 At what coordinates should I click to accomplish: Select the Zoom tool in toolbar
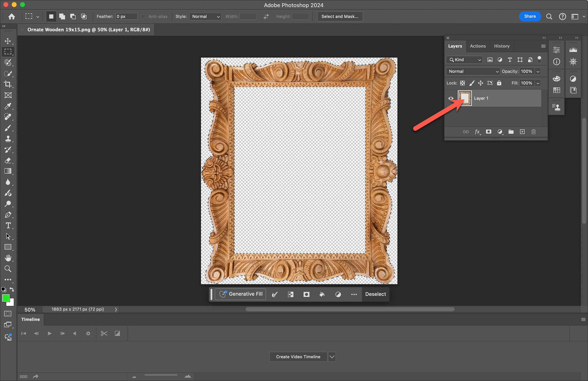[x=8, y=269]
